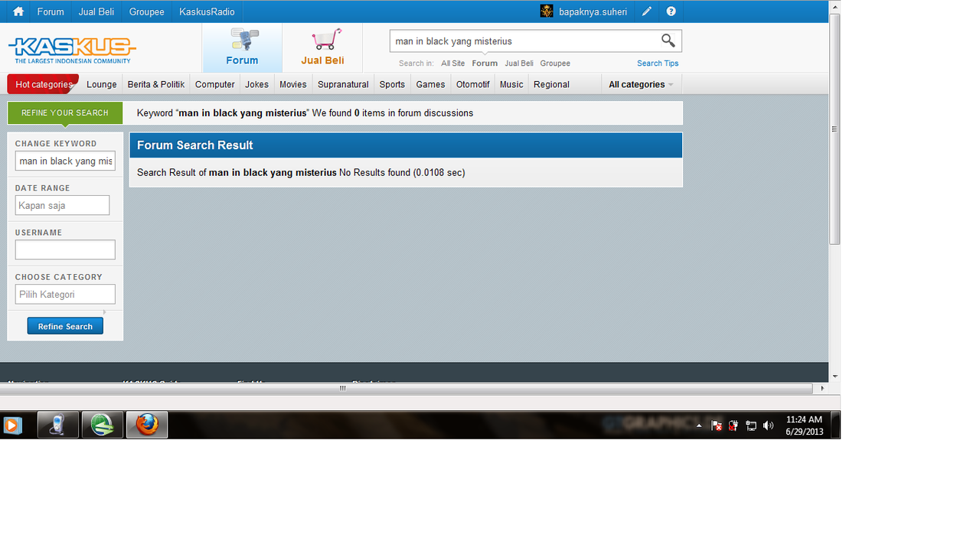
Task: Set search scope to Forum
Action: point(485,64)
